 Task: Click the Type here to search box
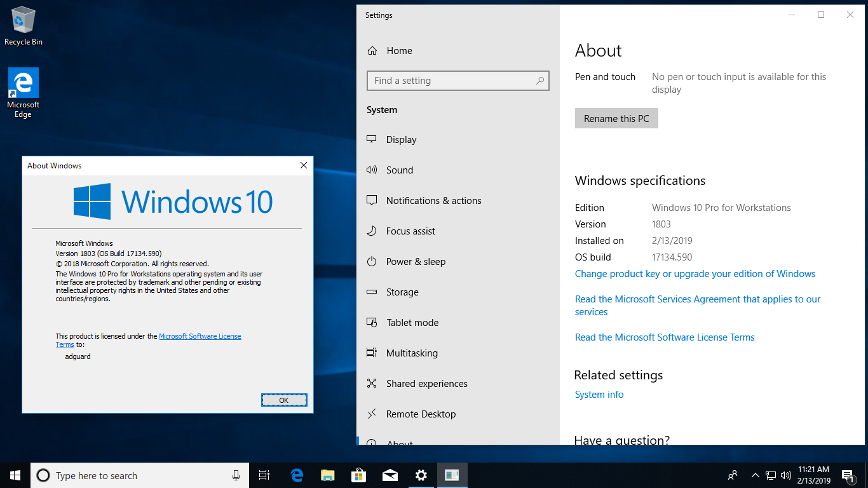coord(139,475)
